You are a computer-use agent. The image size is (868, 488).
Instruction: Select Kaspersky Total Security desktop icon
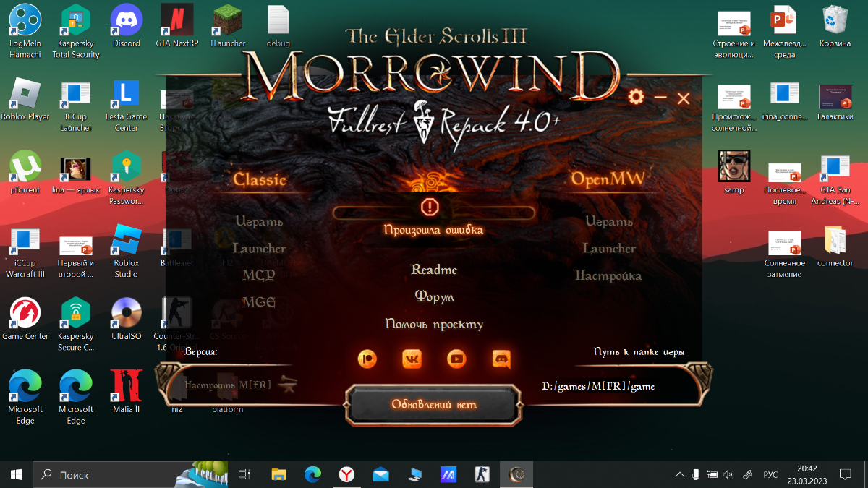point(76,30)
